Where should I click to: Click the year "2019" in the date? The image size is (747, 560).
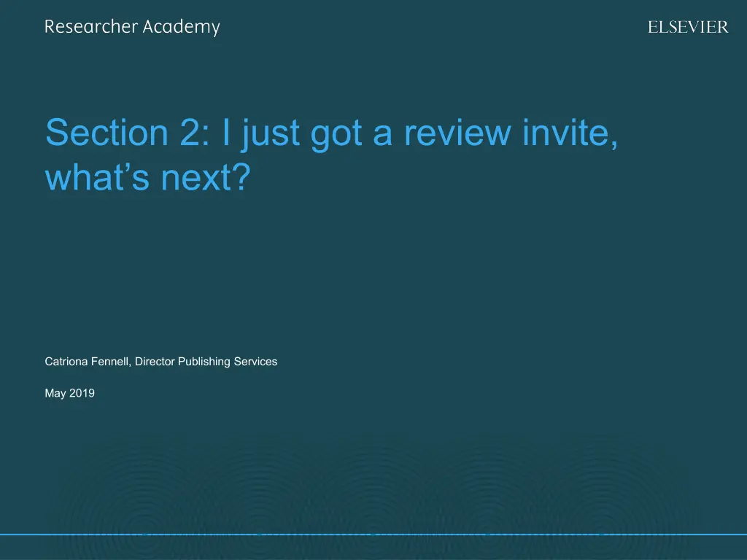click(x=82, y=393)
